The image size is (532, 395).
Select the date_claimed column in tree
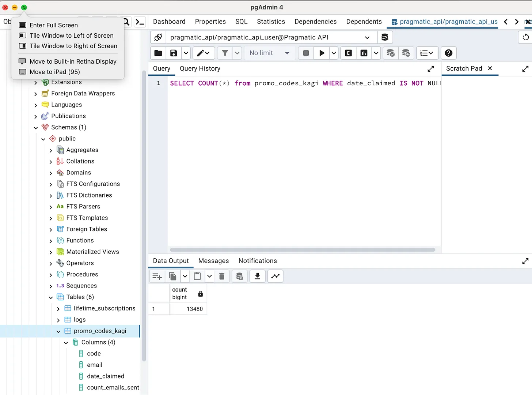(x=105, y=376)
